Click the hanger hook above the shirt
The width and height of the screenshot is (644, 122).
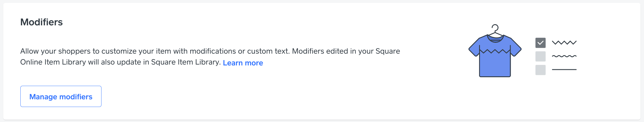point(495,28)
